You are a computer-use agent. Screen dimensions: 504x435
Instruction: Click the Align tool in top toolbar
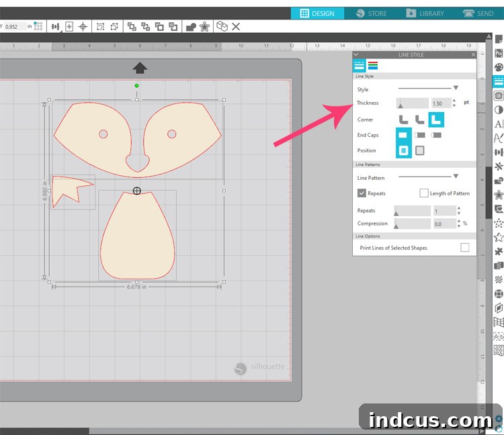56,27
